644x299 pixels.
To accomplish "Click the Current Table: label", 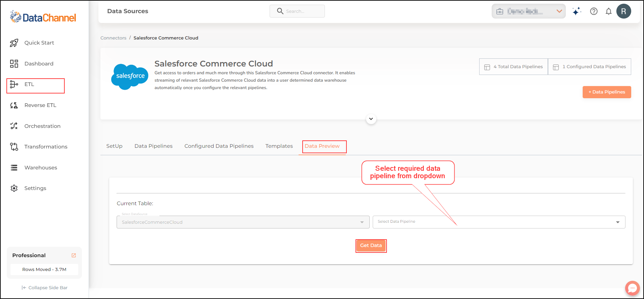I will point(135,203).
